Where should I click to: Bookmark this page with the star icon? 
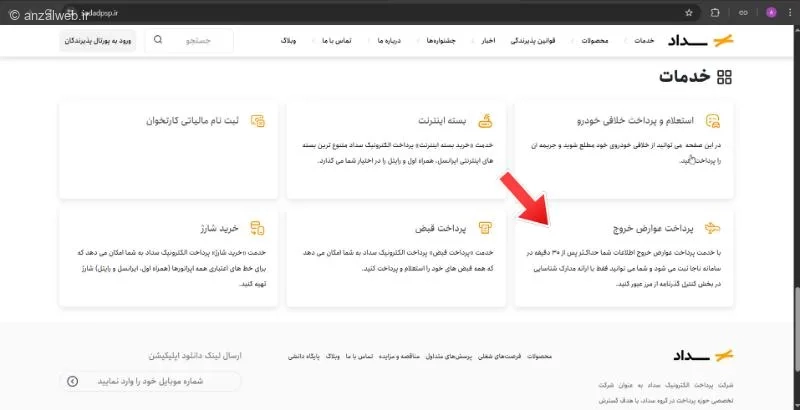click(689, 13)
